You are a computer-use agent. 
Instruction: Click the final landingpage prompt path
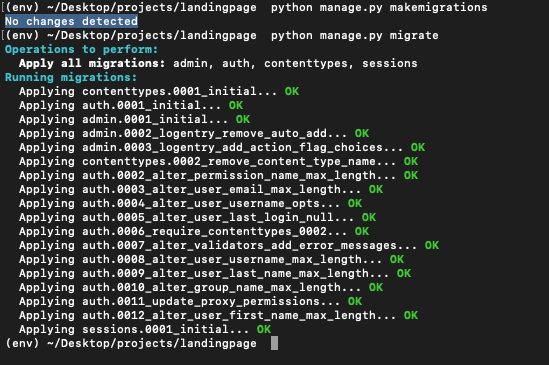coord(152,344)
